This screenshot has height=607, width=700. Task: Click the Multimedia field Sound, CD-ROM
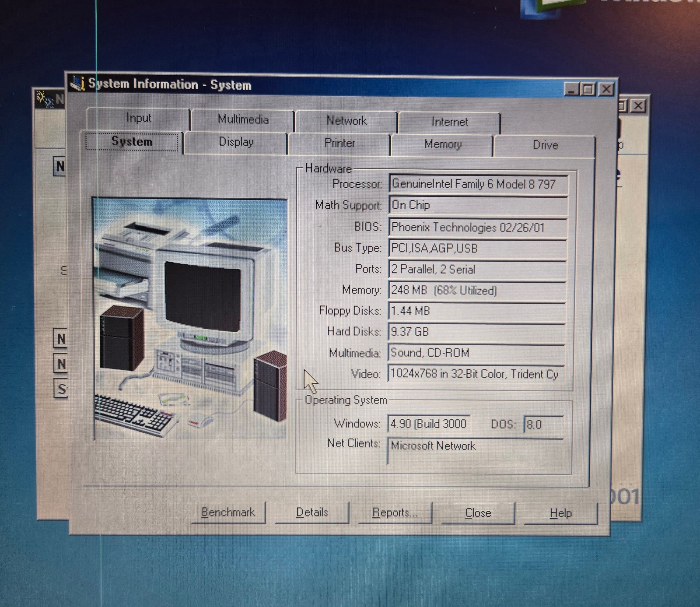(x=476, y=353)
